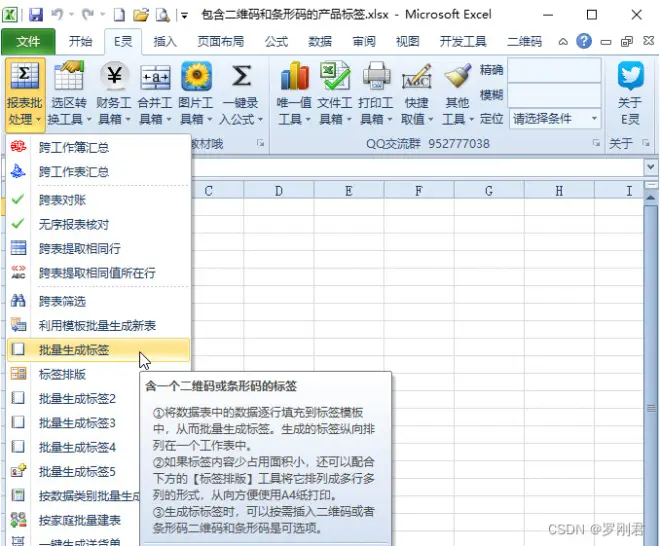Select 无序报表核对 menu item
The width and height of the screenshot is (660, 546).
click(98, 224)
